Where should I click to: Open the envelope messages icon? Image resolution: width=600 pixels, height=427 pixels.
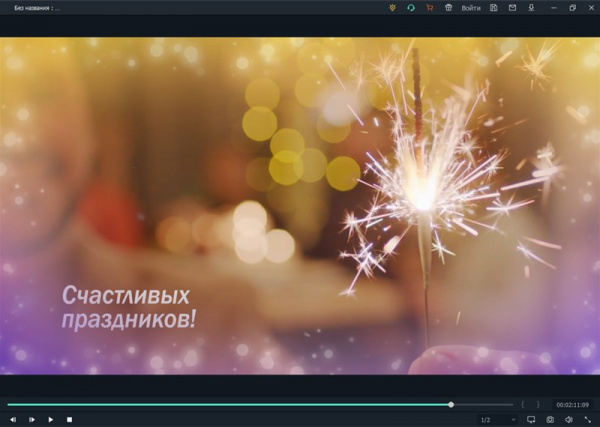pos(512,7)
